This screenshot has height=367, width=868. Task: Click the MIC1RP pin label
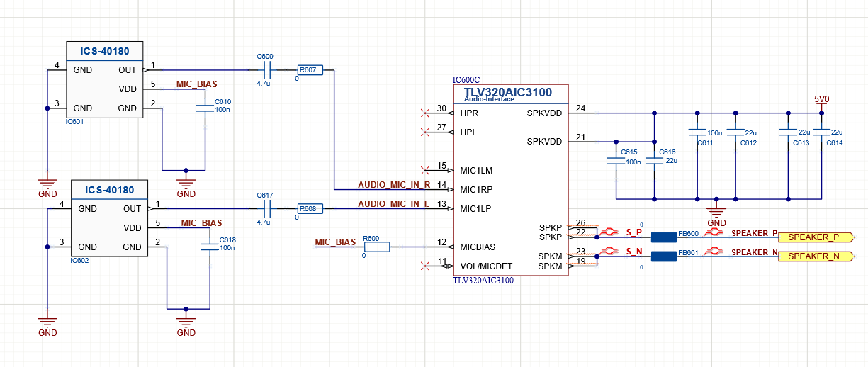(x=476, y=190)
